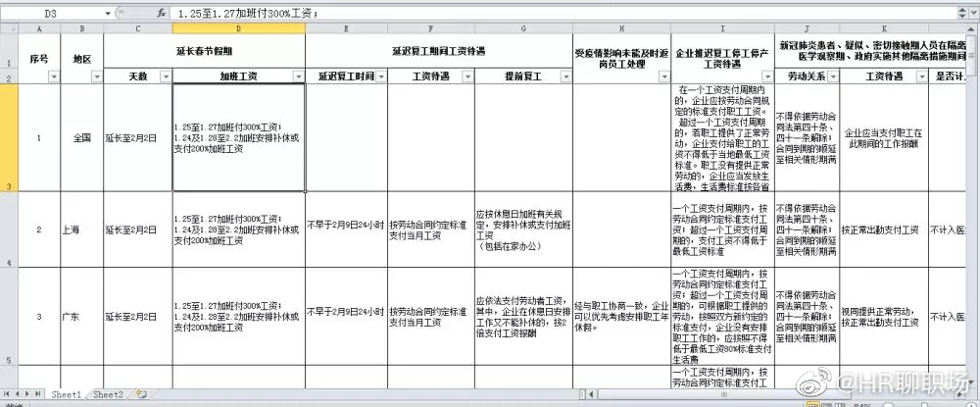The height and width of the screenshot is (407, 980).
Task: Open the 天数 filter dropdown
Action: 166,76
